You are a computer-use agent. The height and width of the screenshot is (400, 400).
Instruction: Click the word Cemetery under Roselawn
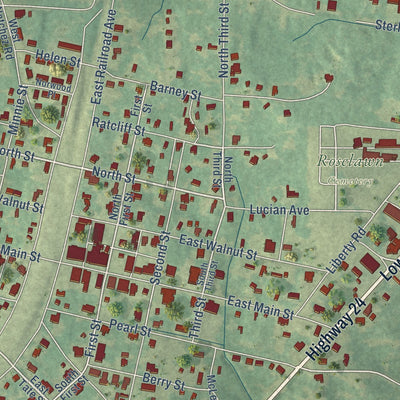coord(350,181)
